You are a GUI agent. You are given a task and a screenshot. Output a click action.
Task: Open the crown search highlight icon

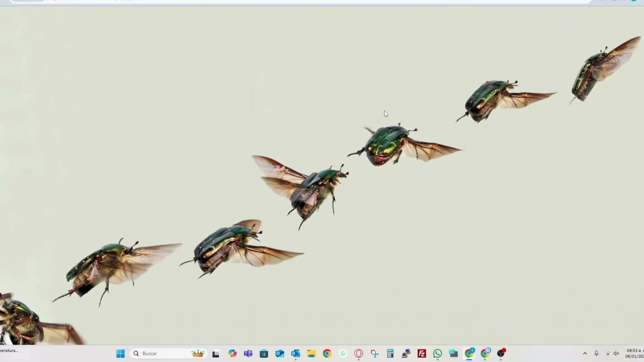[198, 353]
